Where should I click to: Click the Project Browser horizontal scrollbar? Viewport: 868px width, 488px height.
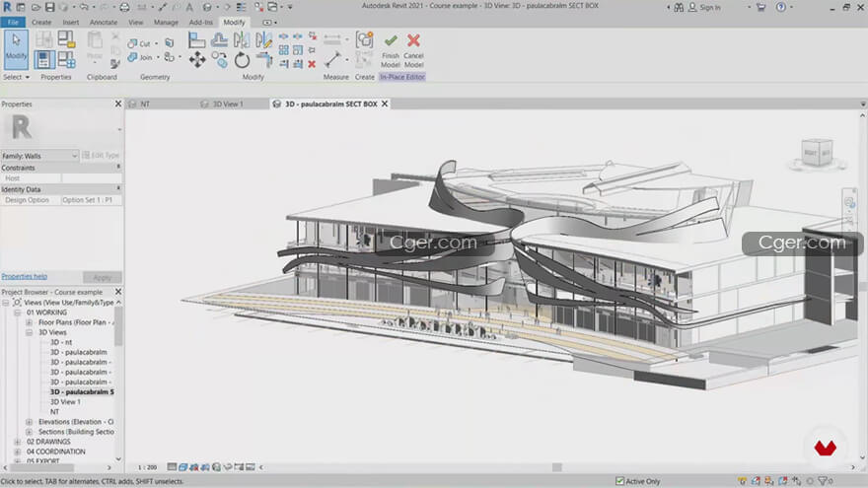click(41, 468)
